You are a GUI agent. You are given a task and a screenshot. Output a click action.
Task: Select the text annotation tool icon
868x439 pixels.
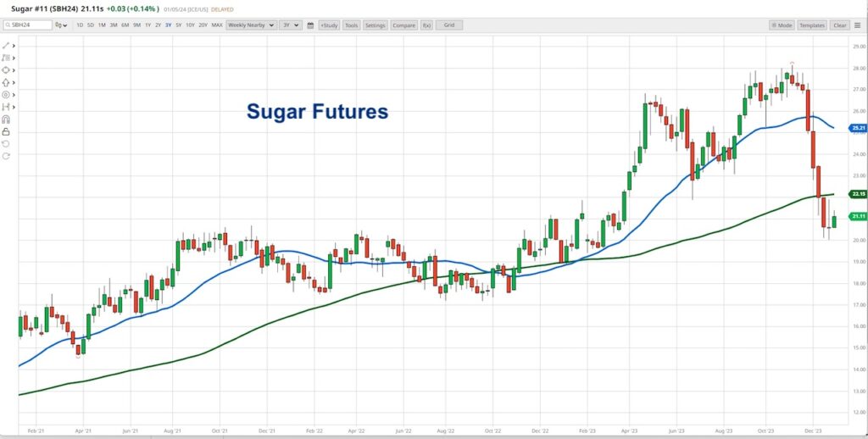6,58
